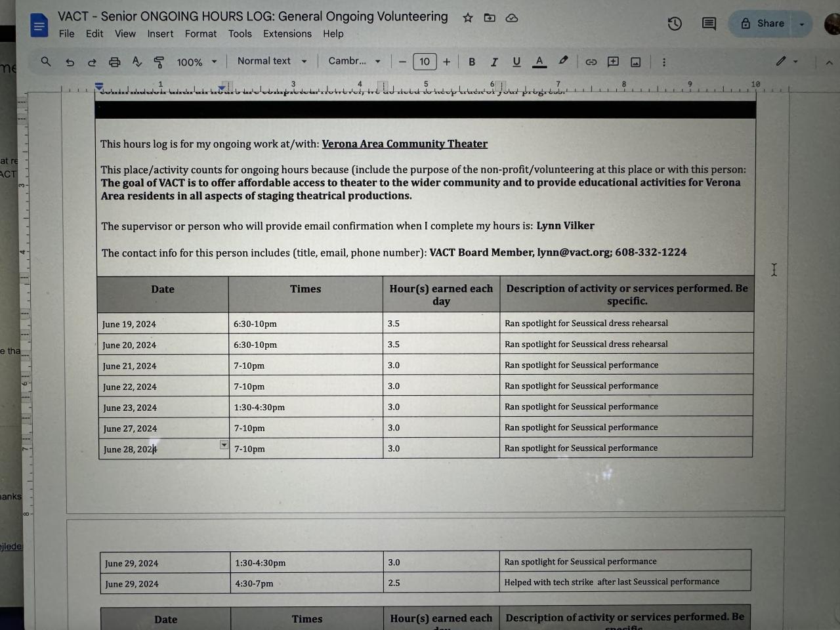
Task: Click the document title to rename
Action: [253, 16]
